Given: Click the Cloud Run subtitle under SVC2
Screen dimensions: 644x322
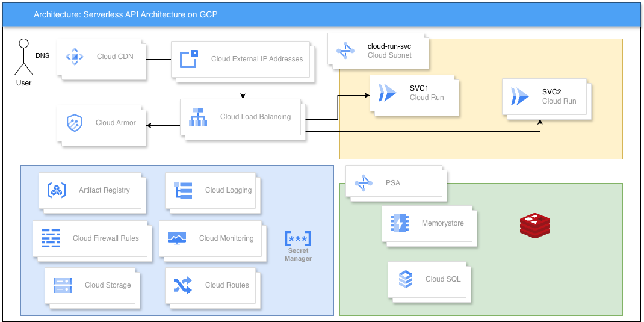Looking at the screenshot, I should click(x=559, y=101).
